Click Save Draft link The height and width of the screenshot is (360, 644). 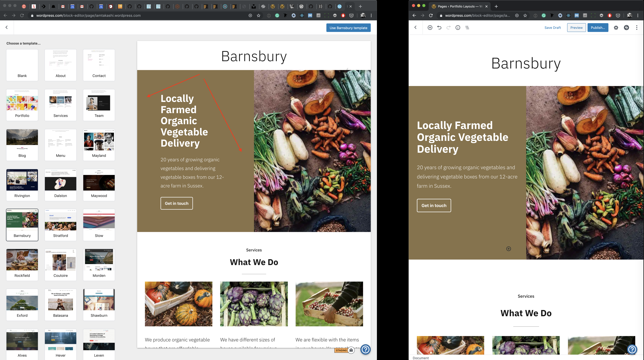(x=552, y=28)
